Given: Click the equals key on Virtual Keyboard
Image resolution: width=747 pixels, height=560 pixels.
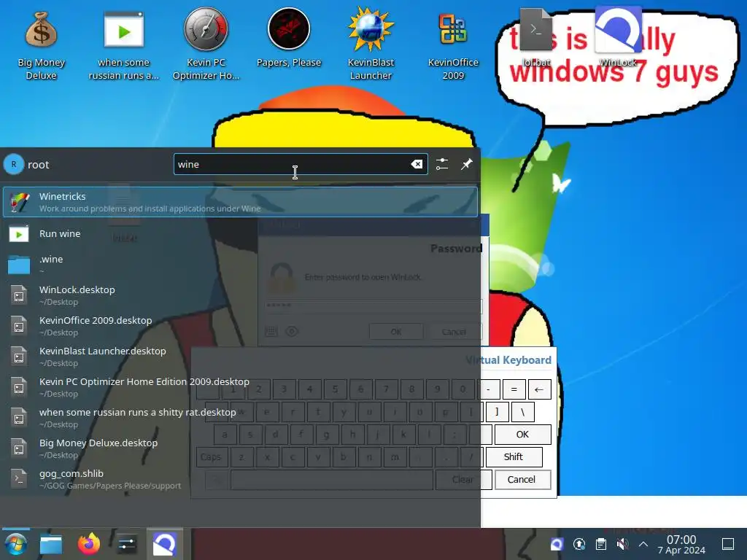Looking at the screenshot, I should click(514, 389).
